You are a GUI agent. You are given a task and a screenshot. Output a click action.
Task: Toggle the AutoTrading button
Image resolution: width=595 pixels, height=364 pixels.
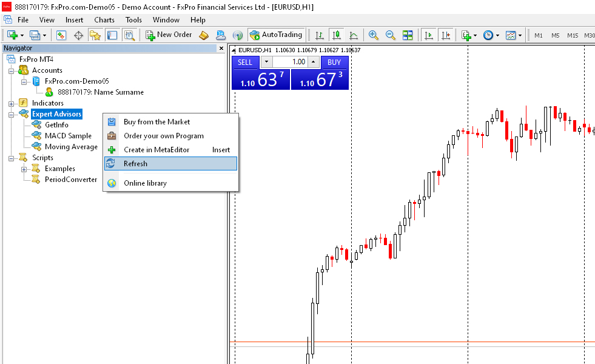coord(276,35)
